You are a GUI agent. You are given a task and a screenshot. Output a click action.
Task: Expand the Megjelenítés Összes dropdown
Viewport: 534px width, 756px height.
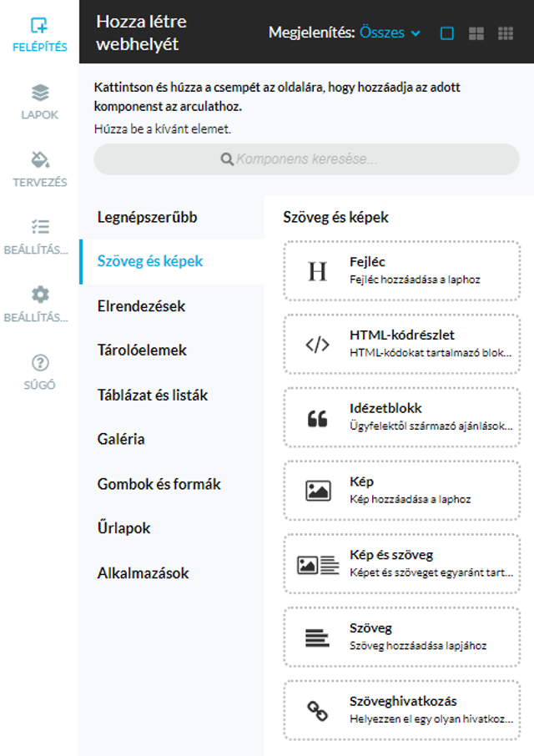[x=390, y=33]
